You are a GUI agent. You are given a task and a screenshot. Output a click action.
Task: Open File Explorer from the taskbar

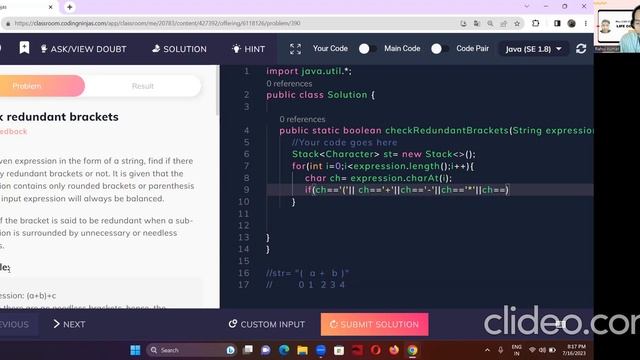(x=302, y=350)
